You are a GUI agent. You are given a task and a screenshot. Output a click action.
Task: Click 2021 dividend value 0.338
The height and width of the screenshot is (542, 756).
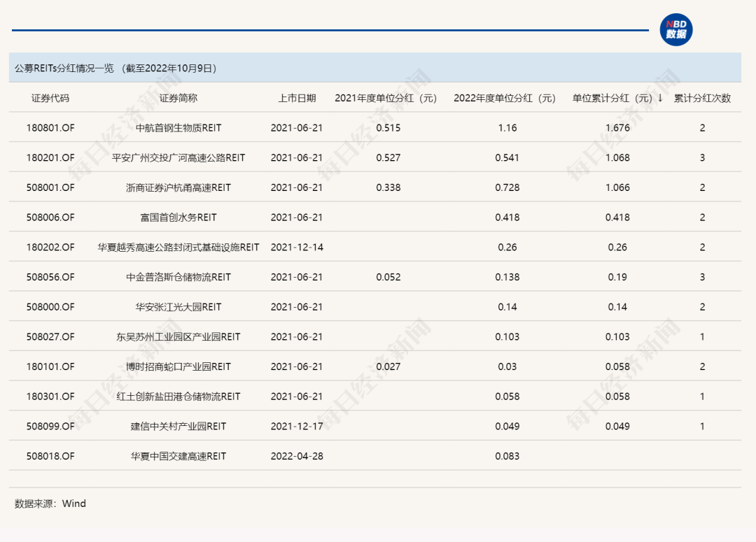(x=388, y=188)
